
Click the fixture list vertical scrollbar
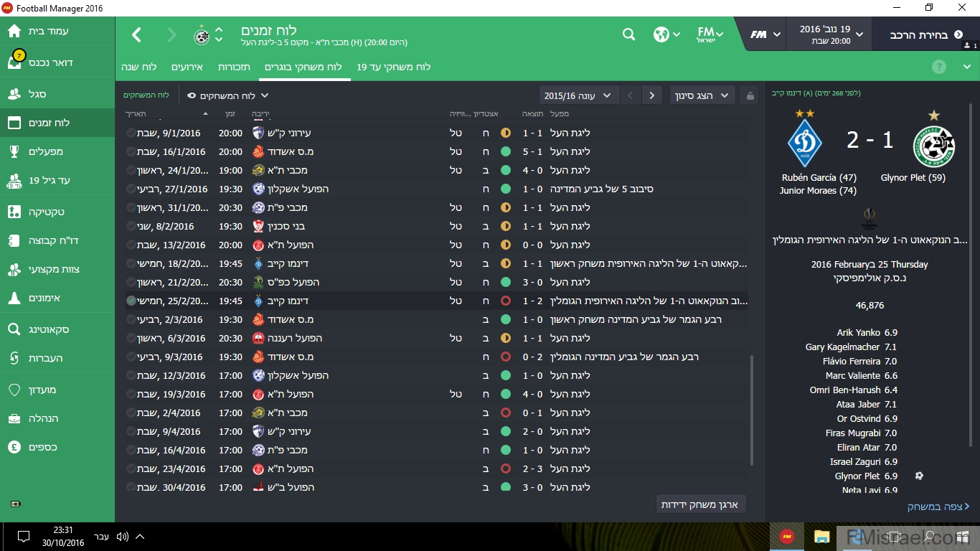[x=751, y=410]
